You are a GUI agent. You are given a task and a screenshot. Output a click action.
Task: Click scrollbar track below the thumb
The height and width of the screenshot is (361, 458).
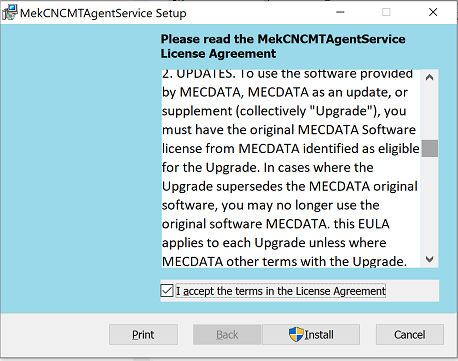coord(430,203)
